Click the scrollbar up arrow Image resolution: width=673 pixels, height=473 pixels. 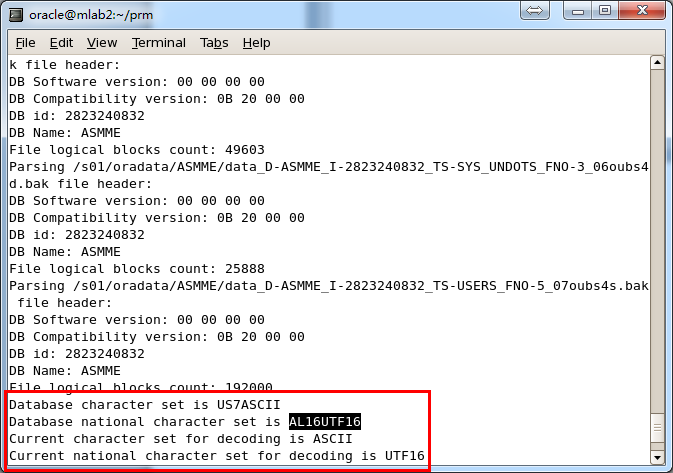click(657, 65)
